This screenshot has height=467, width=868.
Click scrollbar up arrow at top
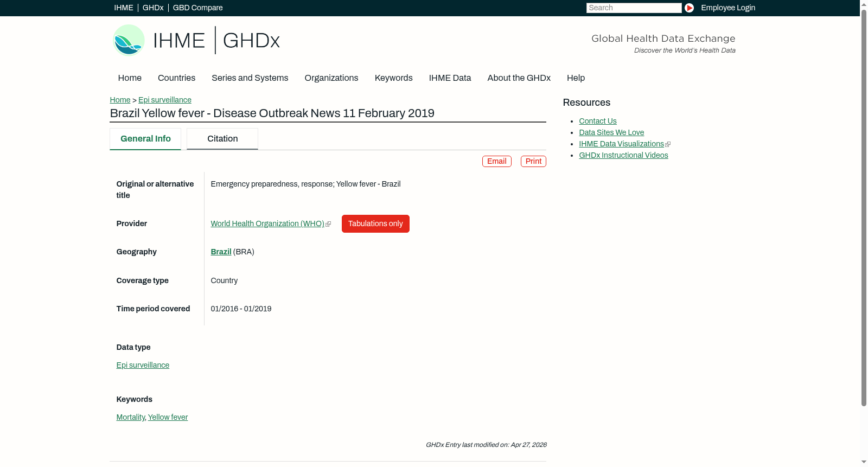(864, 4)
